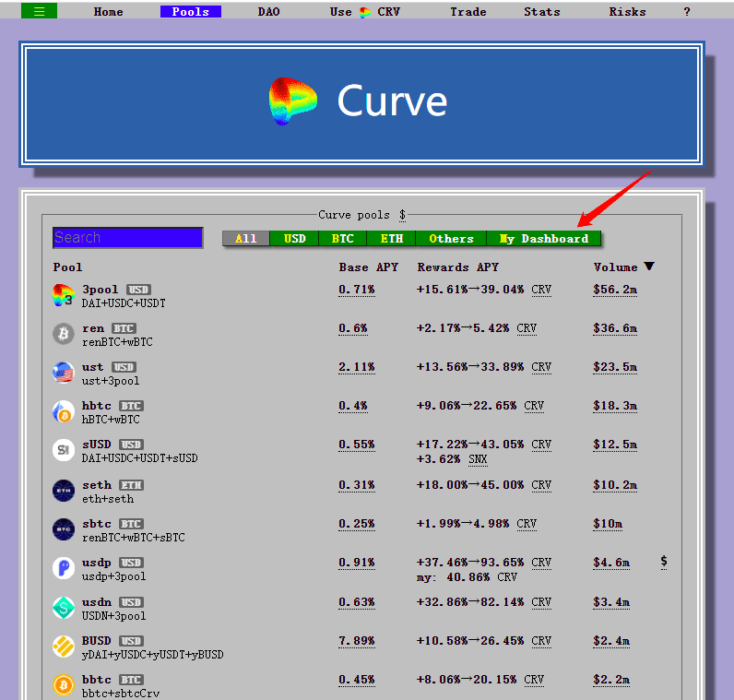This screenshot has height=700, width=734.
Task: Open the usdn pool link
Action: point(97,601)
